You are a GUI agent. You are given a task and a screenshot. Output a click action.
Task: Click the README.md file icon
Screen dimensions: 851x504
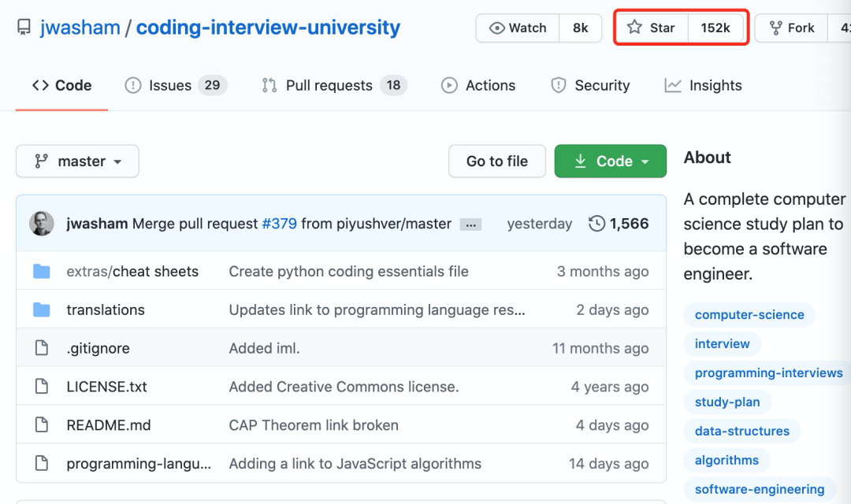tap(42, 425)
